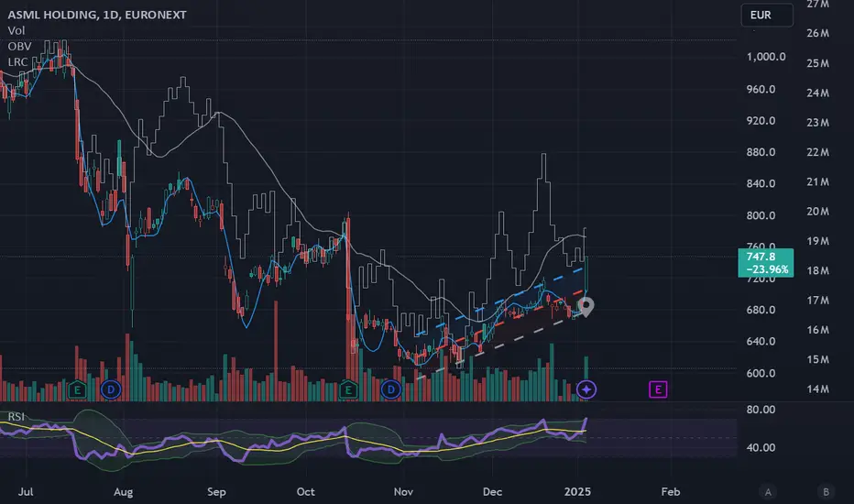This screenshot has width=854, height=504.
Task: Open the EUR currency selector
Action: pos(767,16)
